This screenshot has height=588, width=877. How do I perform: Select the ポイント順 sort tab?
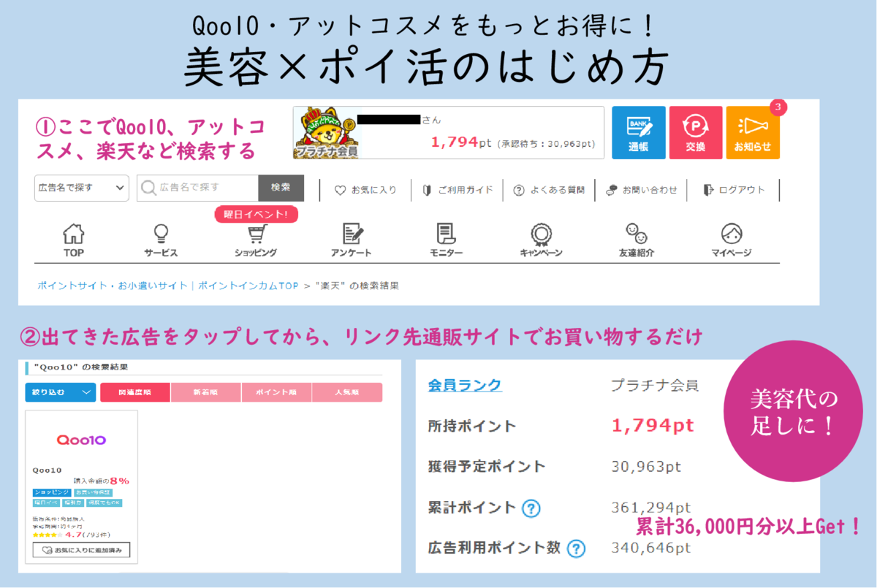(x=276, y=392)
